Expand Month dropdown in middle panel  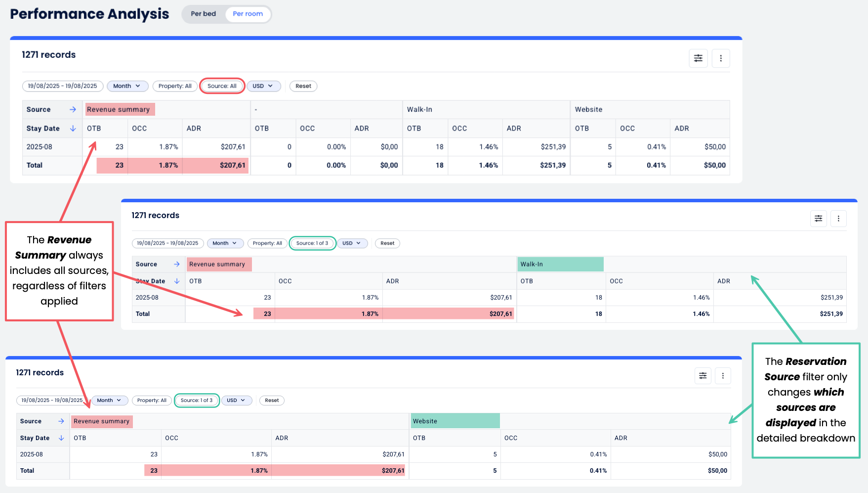coord(225,243)
